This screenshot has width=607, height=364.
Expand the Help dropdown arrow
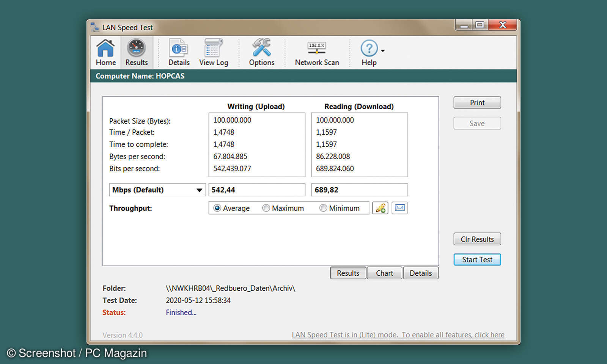point(383,50)
